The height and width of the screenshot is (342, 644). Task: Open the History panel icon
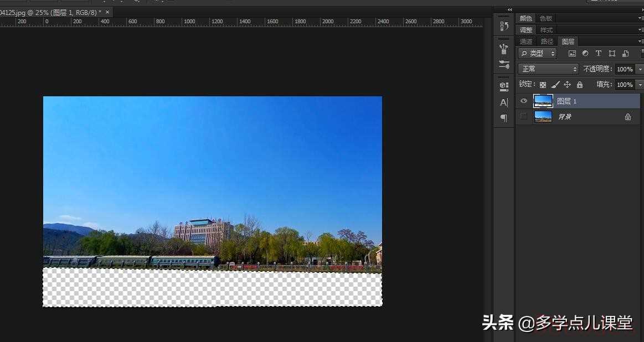coord(504,26)
